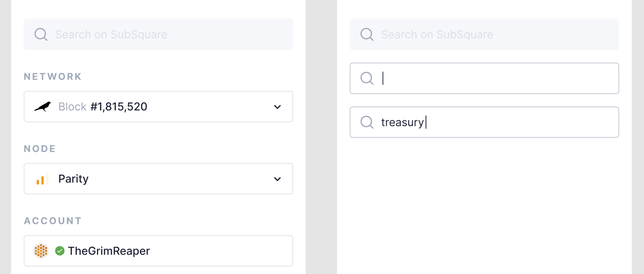Image resolution: width=644 pixels, height=274 pixels.
Task: Expand the network chevron to switch chains
Action: pos(277,107)
